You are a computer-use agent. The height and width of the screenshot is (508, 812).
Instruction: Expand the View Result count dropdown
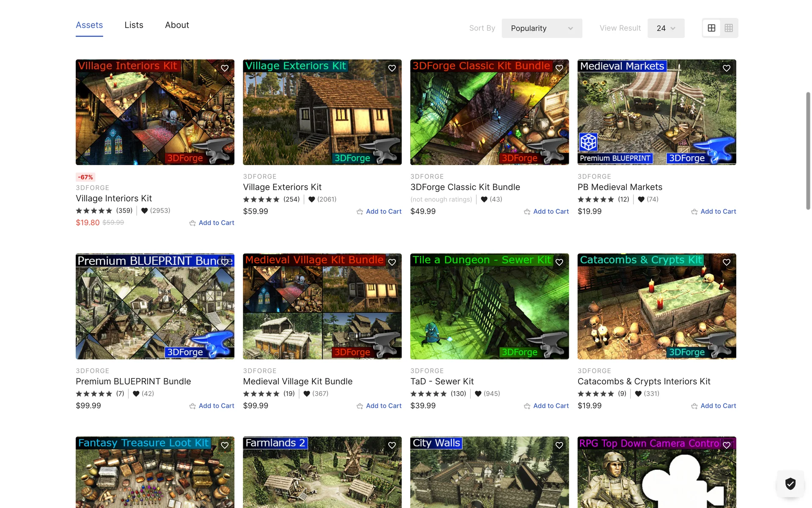[x=666, y=28]
